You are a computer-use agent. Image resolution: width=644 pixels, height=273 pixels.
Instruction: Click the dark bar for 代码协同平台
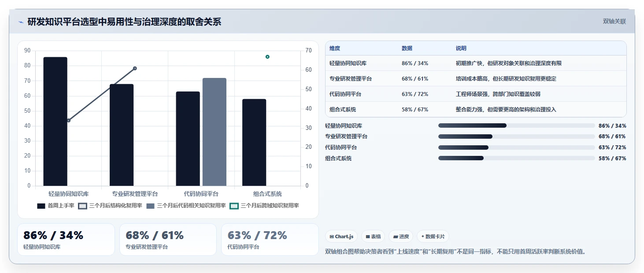(x=188, y=139)
